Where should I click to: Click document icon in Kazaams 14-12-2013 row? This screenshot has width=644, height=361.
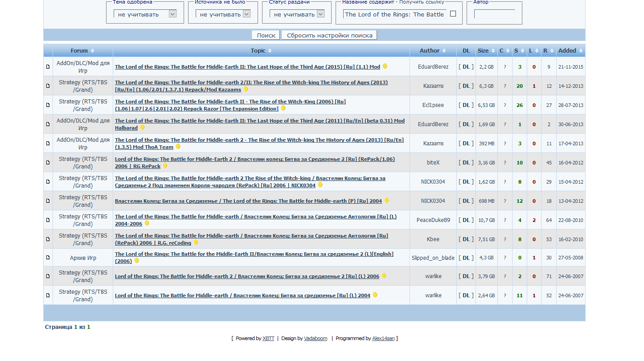point(48,86)
